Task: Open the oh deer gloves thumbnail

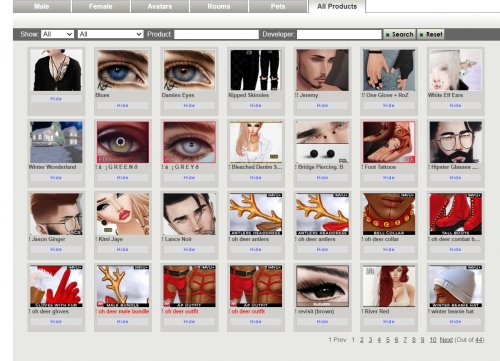Action: pos(56,286)
